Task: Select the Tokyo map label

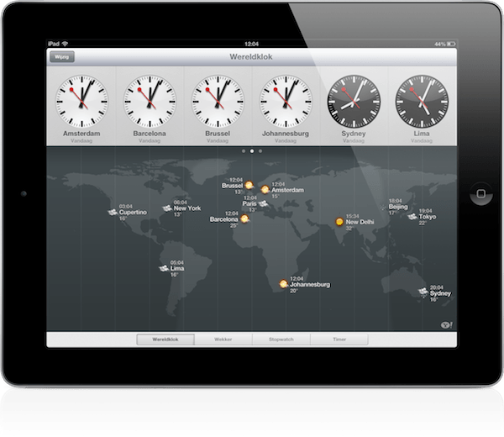Action: pos(428,217)
